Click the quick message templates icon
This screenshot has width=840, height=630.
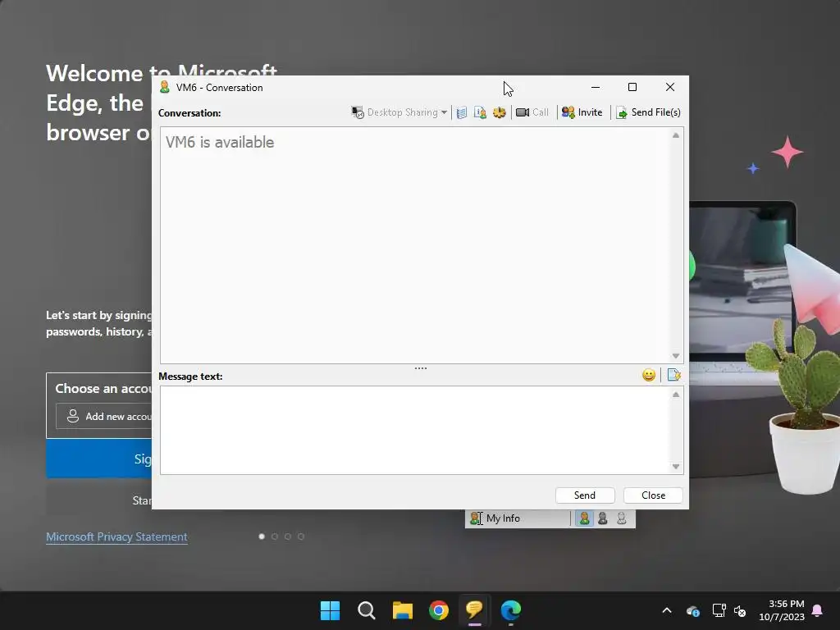674,375
